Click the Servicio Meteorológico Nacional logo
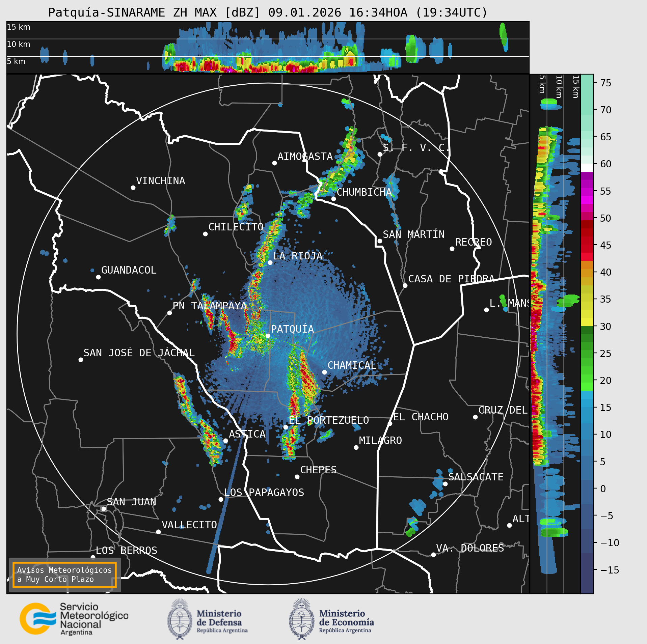Screen dimensions: 647x644 pyautogui.click(x=74, y=619)
